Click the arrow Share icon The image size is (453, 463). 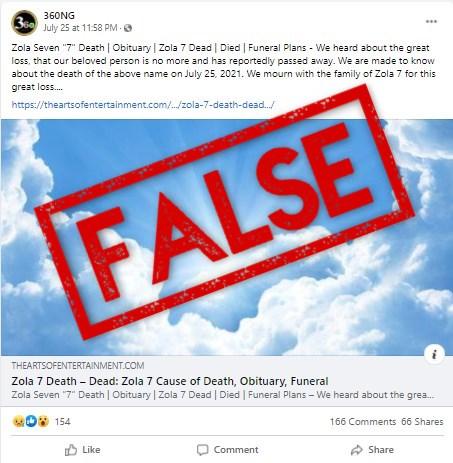357,450
